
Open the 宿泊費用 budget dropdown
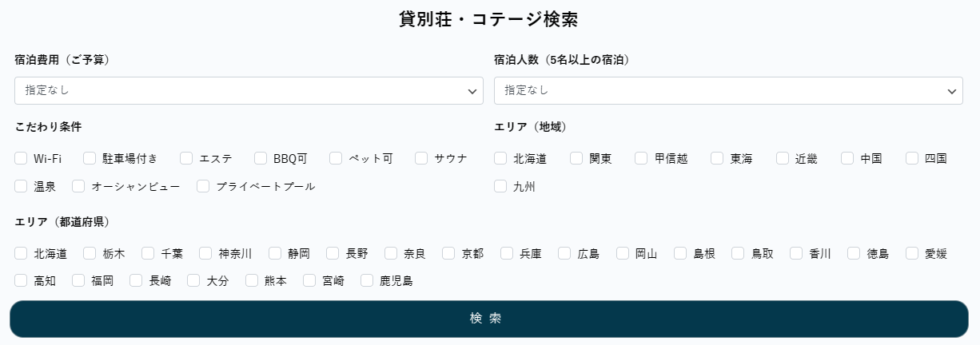point(249,91)
